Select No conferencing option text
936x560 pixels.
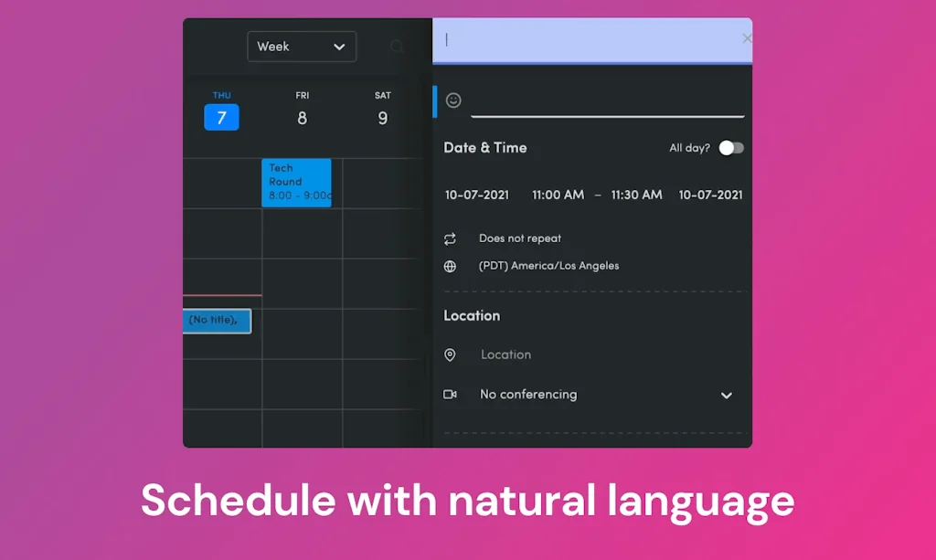[528, 395]
